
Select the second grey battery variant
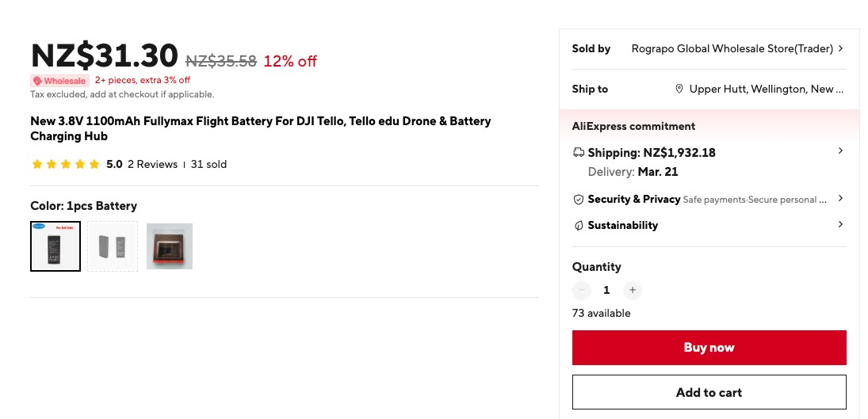pos(113,246)
